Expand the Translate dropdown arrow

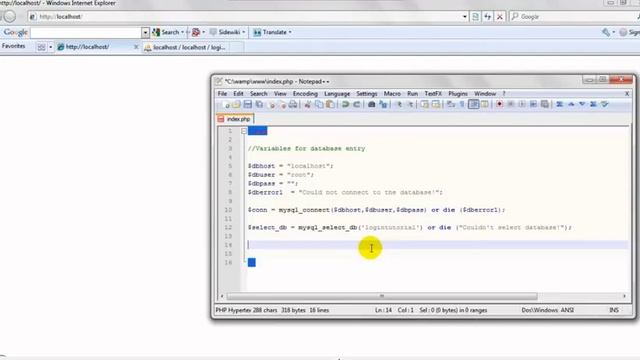pos(290,32)
